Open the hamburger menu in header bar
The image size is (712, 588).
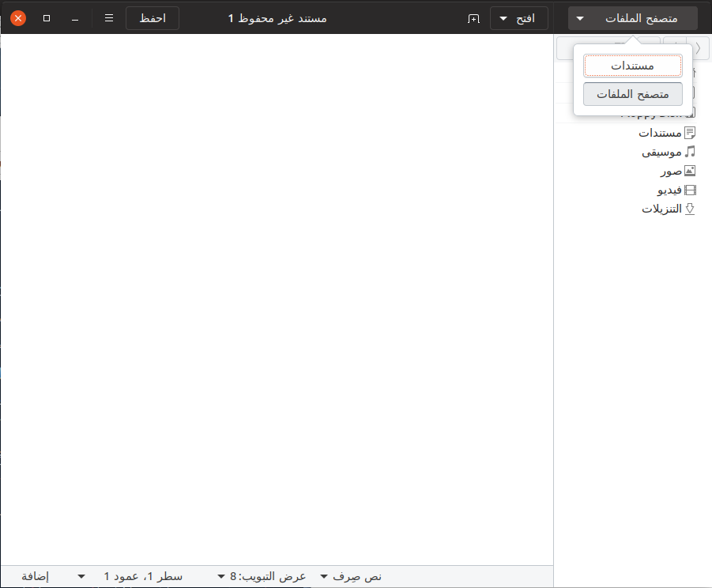(x=109, y=18)
